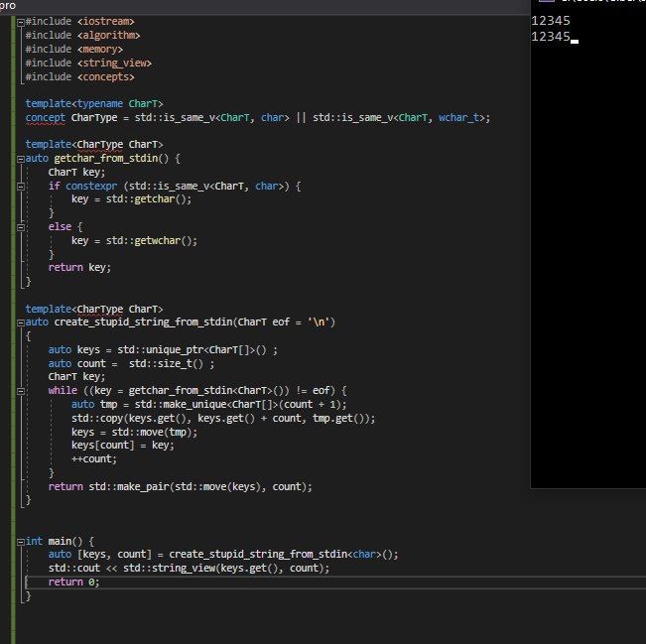Click the '#include <concepts>' line

80,77
